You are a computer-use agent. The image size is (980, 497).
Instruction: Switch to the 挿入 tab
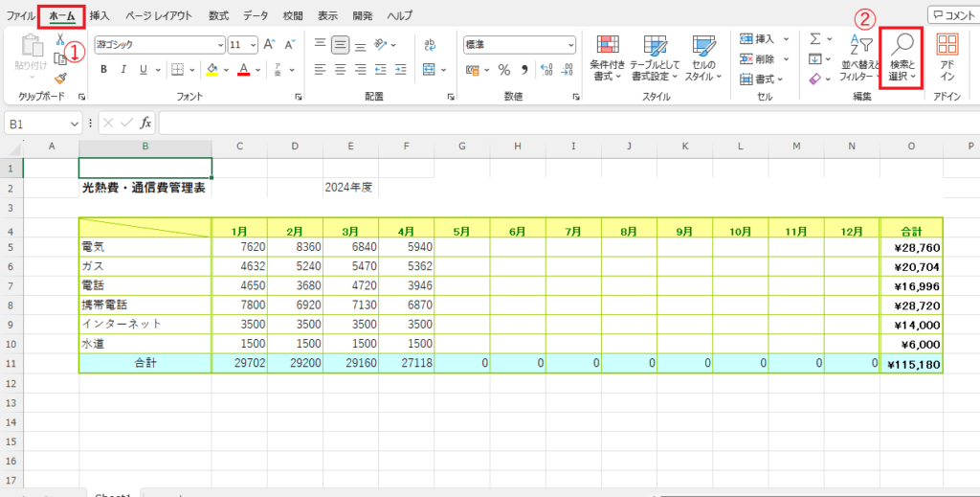point(100,15)
